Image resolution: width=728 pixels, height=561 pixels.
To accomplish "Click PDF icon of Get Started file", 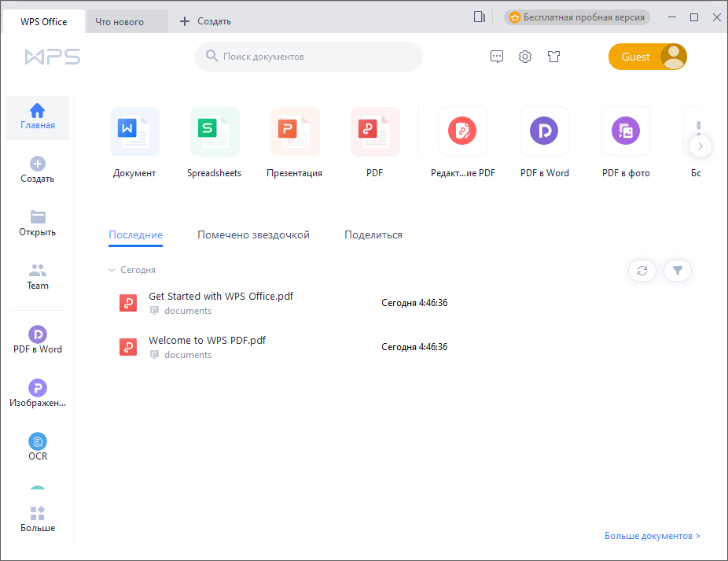I will (x=128, y=303).
